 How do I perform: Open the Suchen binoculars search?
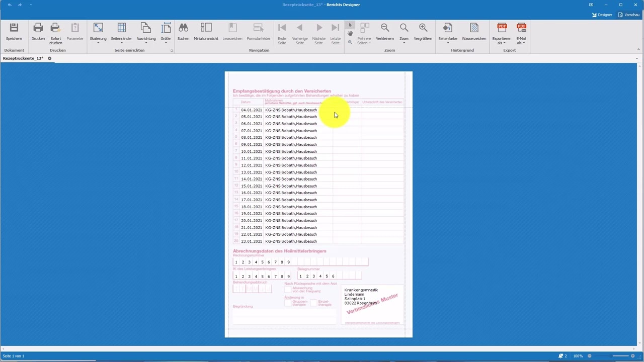point(183,28)
